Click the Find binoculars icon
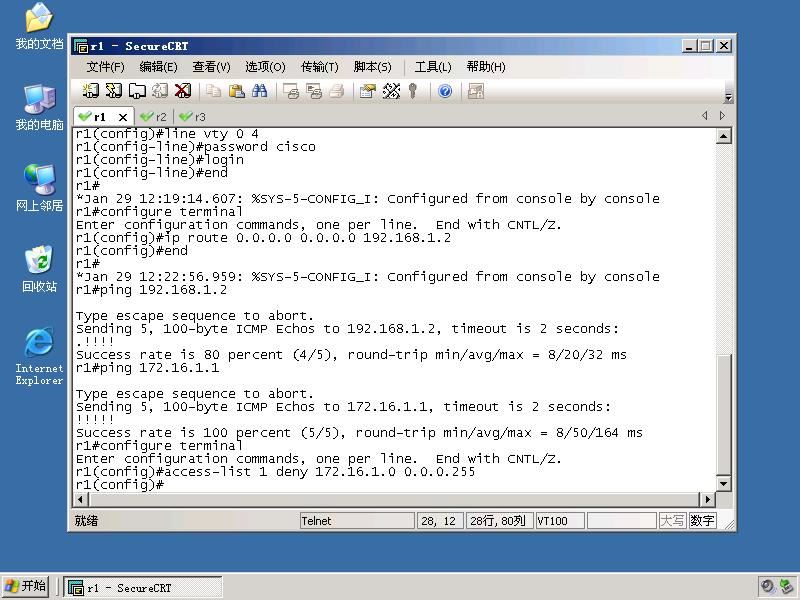 (x=259, y=91)
